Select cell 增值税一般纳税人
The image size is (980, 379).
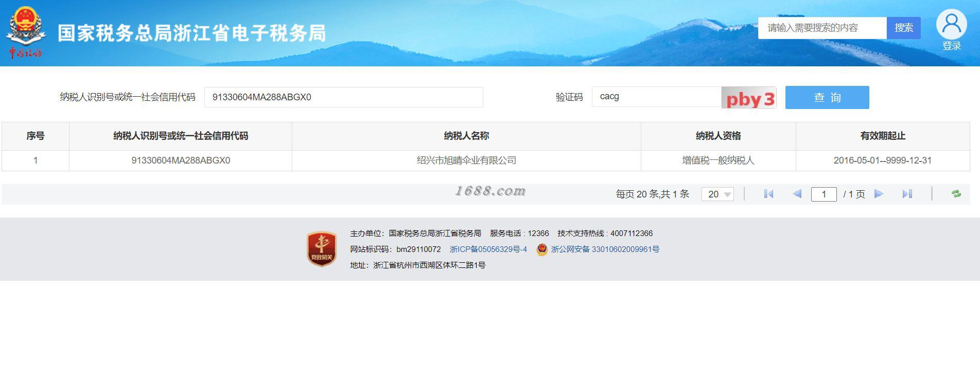click(719, 160)
